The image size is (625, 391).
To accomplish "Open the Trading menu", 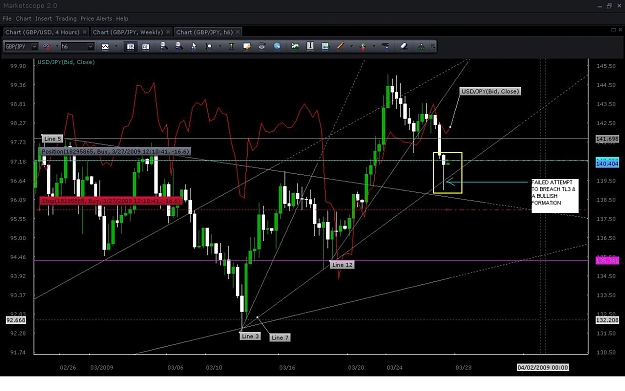I will 66,19.
